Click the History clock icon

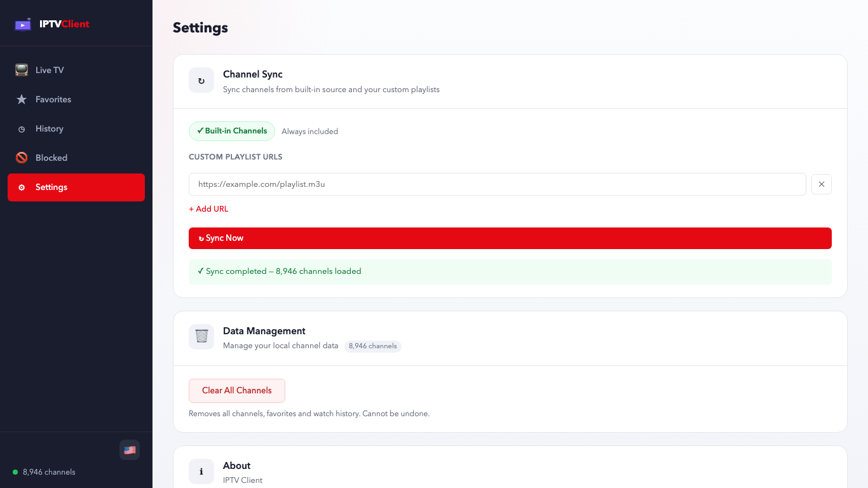(22, 129)
